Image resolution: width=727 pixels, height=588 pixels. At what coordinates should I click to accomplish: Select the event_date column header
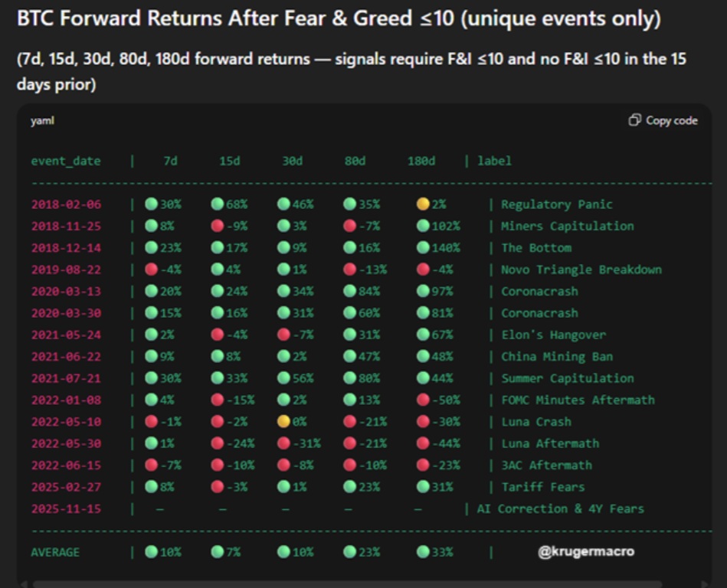pyautogui.click(x=65, y=161)
